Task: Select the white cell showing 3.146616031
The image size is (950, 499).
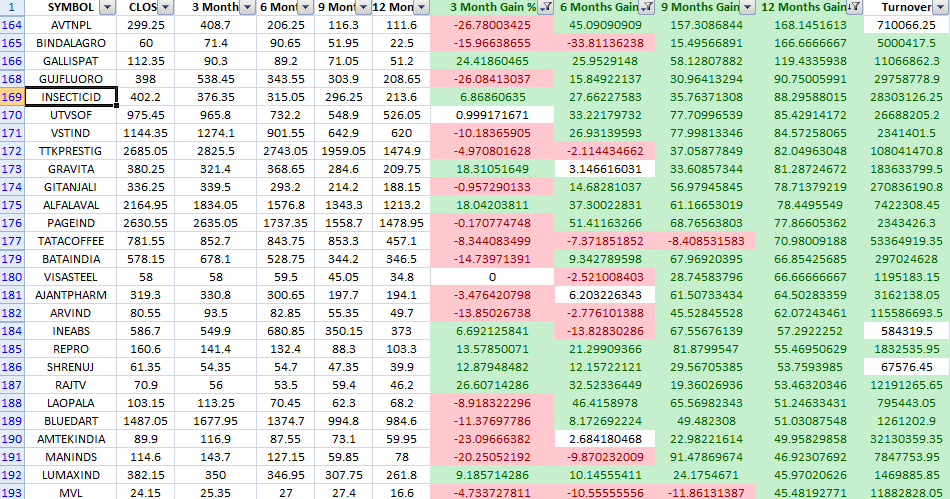Action: coord(605,169)
